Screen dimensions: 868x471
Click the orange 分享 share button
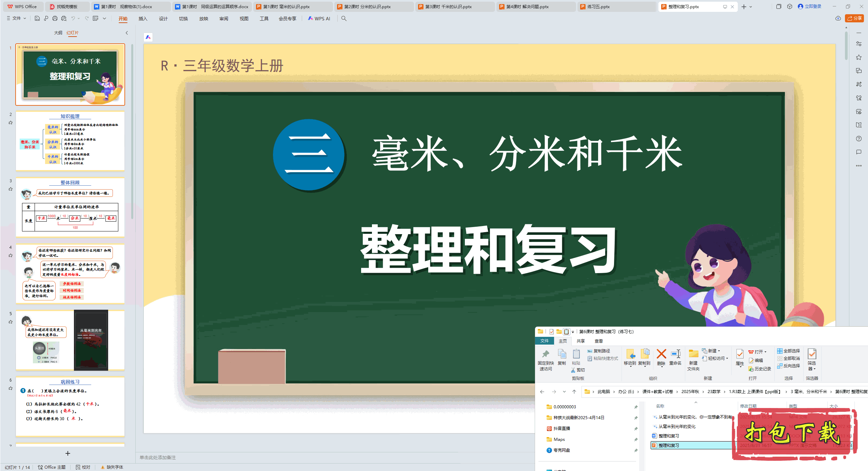[x=854, y=18]
